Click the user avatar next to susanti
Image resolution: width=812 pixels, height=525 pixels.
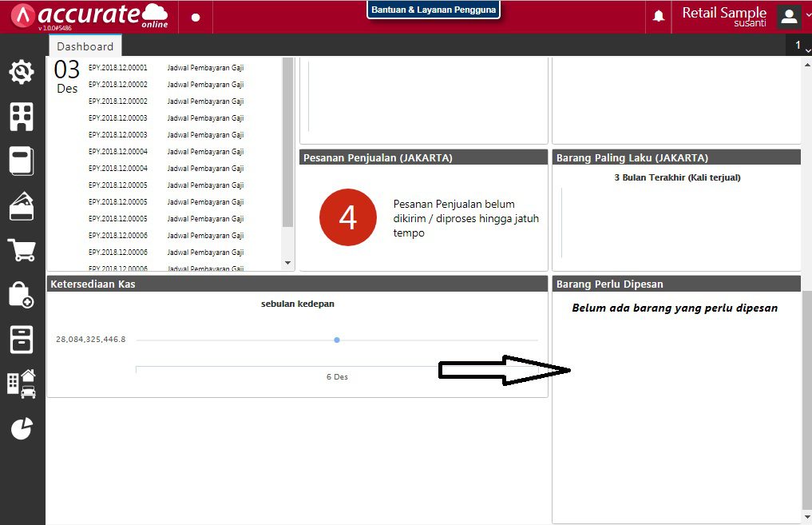click(x=788, y=16)
